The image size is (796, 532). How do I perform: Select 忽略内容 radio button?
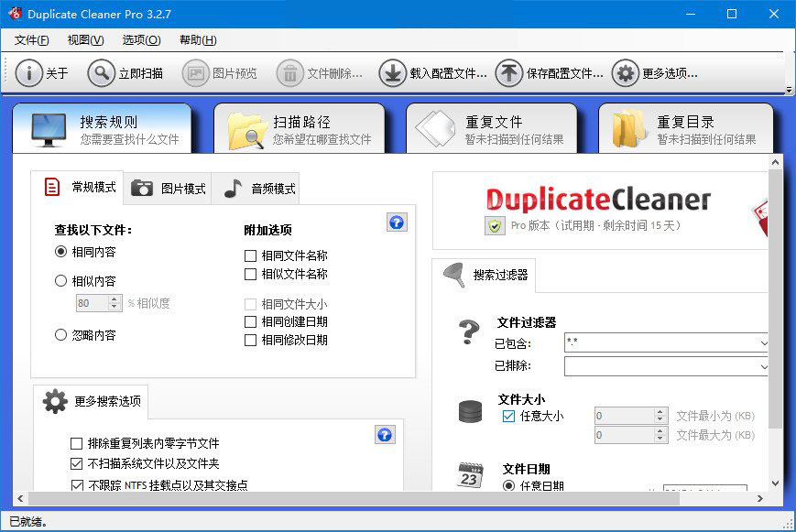pos(60,335)
